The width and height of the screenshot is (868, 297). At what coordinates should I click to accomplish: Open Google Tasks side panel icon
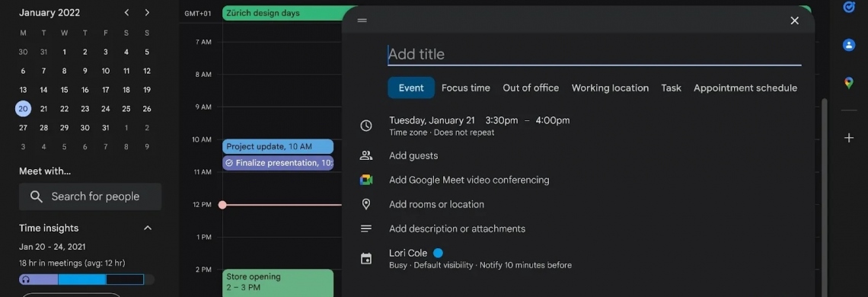point(849,7)
